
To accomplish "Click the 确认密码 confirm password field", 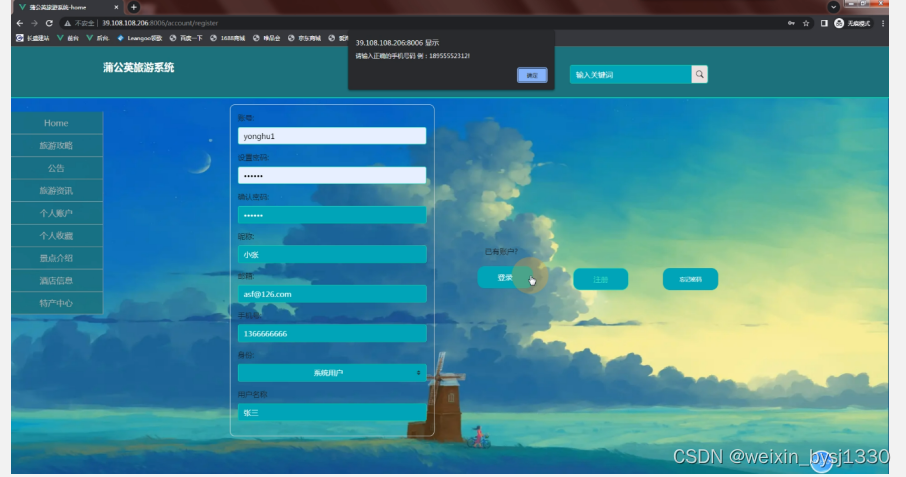I will point(332,215).
